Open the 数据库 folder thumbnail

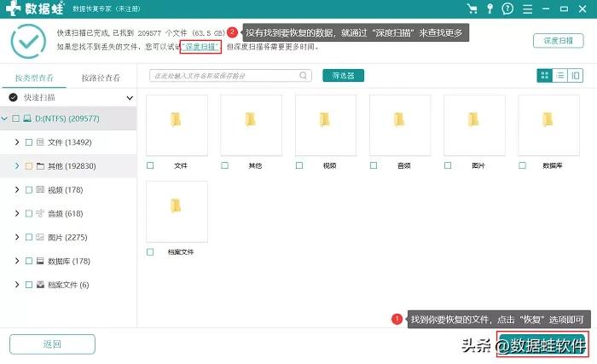coord(548,125)
